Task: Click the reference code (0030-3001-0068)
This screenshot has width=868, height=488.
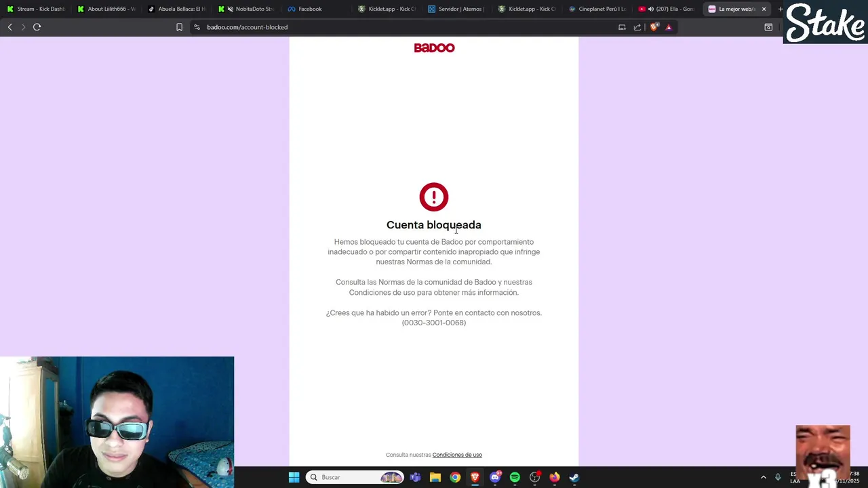Action: pos(434,323)
